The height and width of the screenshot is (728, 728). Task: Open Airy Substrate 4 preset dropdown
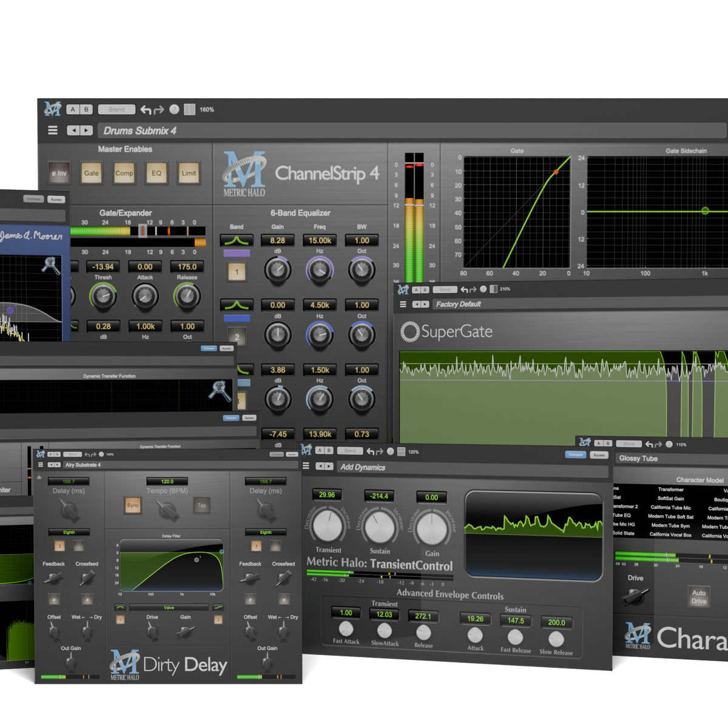point(181,465)
